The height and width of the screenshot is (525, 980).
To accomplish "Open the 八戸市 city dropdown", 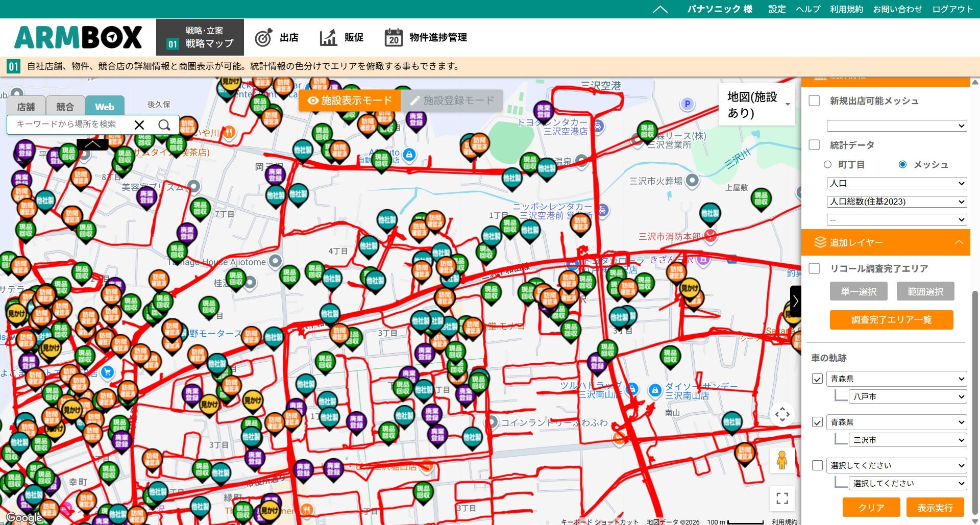I will point(908,396).
